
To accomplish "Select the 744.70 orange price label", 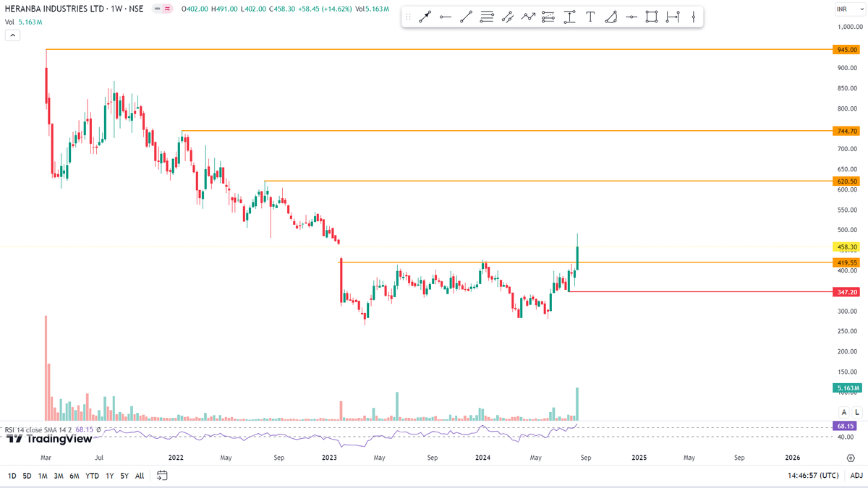I will click(x=846, y=131).
